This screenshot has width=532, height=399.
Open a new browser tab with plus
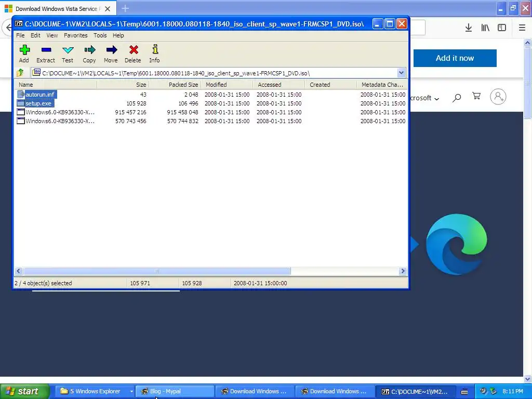click(x=125, y=8)
